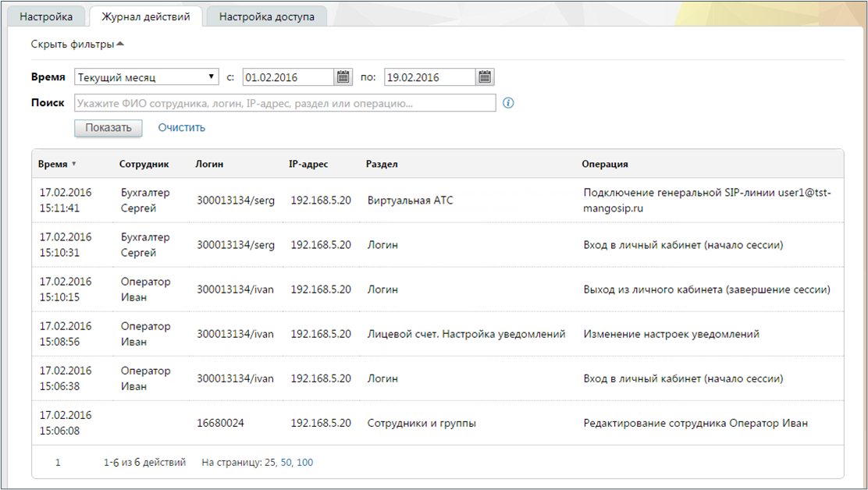This screenshot has width=868, height=490.
Task: Set 50 actions per page
Action: [x=286, y=463]
